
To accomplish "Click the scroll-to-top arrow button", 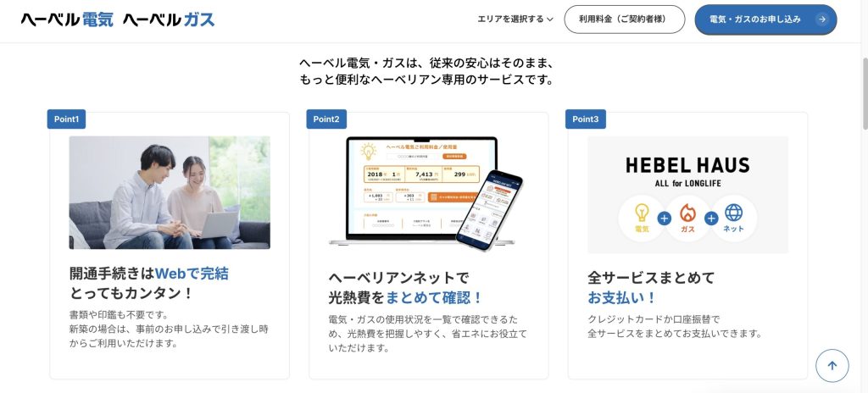I will click(832, 365).
